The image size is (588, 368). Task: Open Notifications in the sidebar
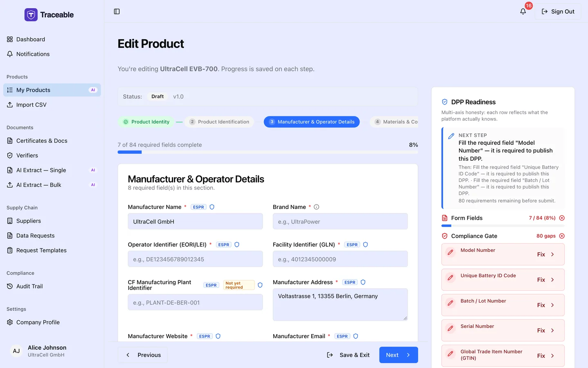click(x=52, y=54)
